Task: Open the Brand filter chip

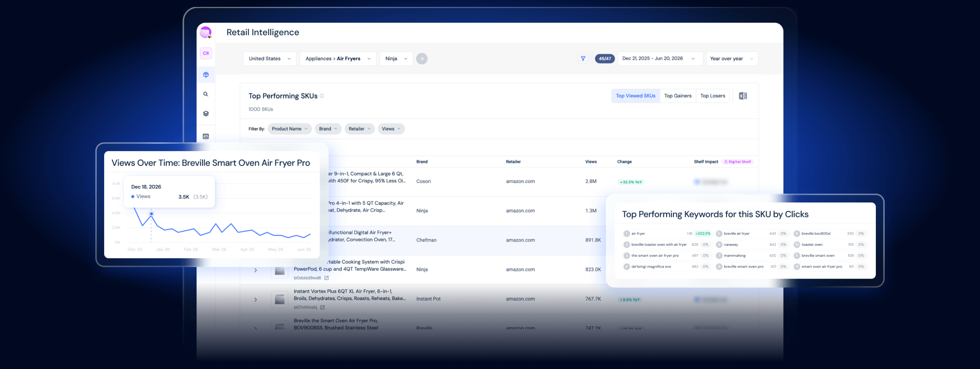Action: click(328, 129)
